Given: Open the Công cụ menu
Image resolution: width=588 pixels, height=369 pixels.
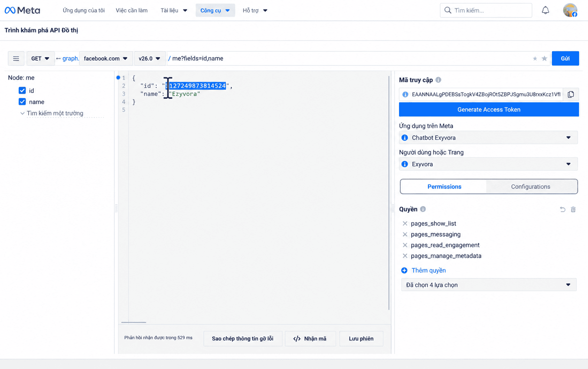Looking at the screenshot, I should pos(215,10).
